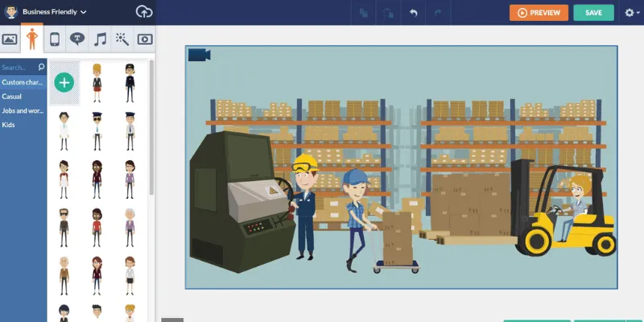Viewport: 644px width, 322px height.
Task: Select the yellow forklift on canvas
Action: pyautogui.click(x=563, y=208)
